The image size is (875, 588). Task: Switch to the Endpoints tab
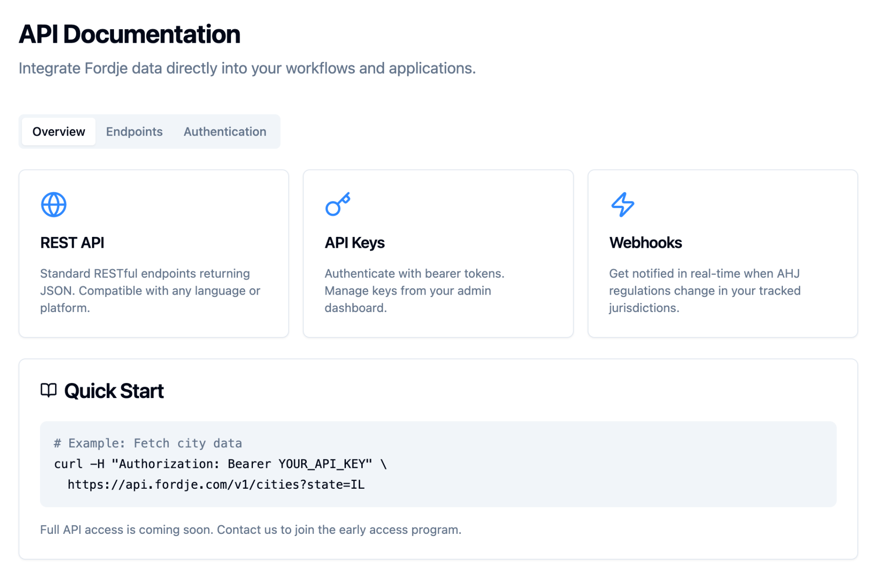coord(134,132)
